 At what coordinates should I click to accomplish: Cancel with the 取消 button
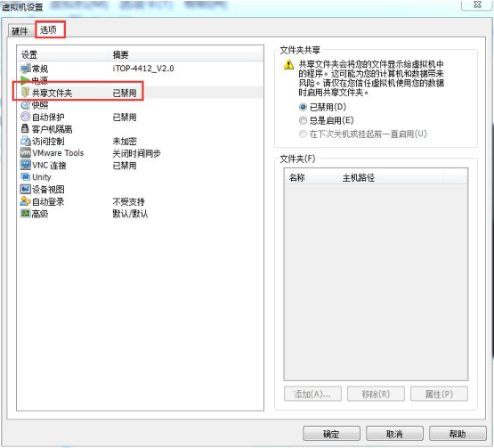[x=394, y=434]
